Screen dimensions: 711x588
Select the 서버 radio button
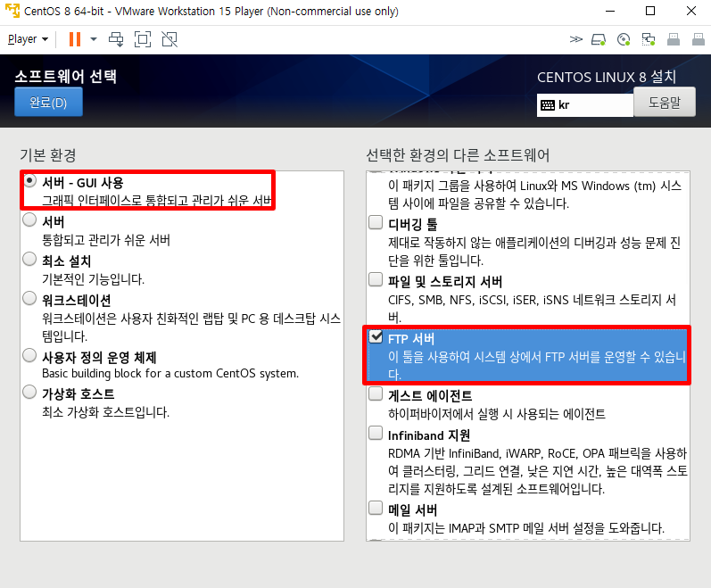[x=29, y=219]
